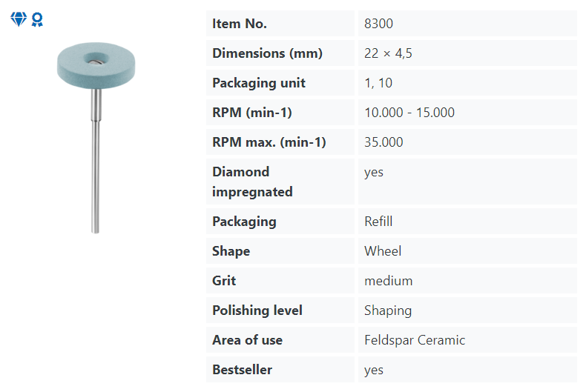Click the packaging unit value 1, 10
The height and width of the screenshot is (392, 586).
click(378, 83)
